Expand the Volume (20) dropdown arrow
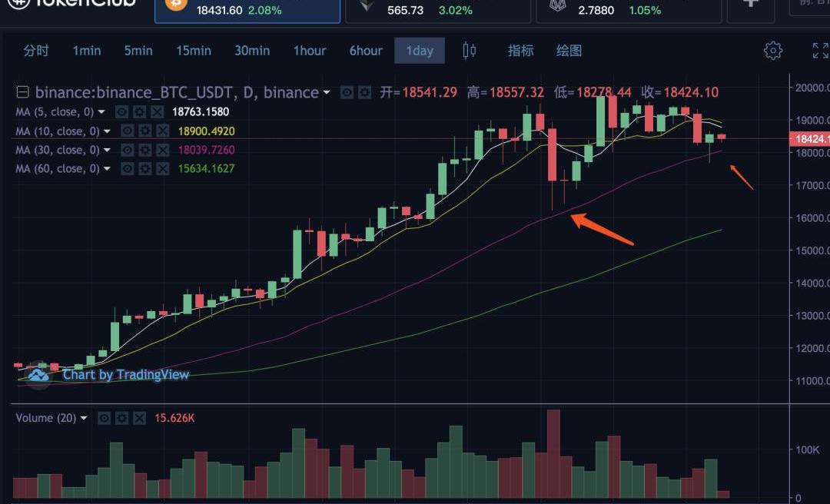The height and width of the screenshot is (504, 830). [84, 418]
